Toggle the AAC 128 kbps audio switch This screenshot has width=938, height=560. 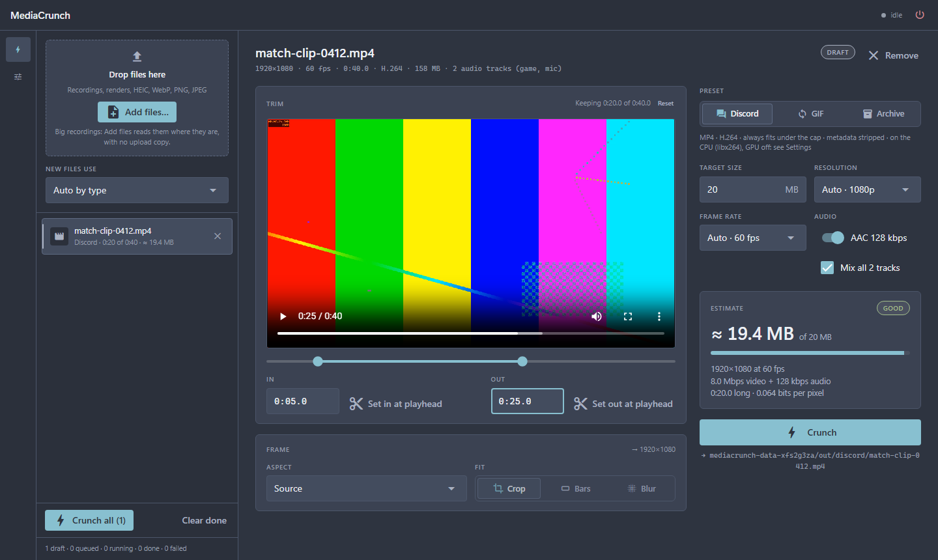pyautogui.click(x=833, y=238)
